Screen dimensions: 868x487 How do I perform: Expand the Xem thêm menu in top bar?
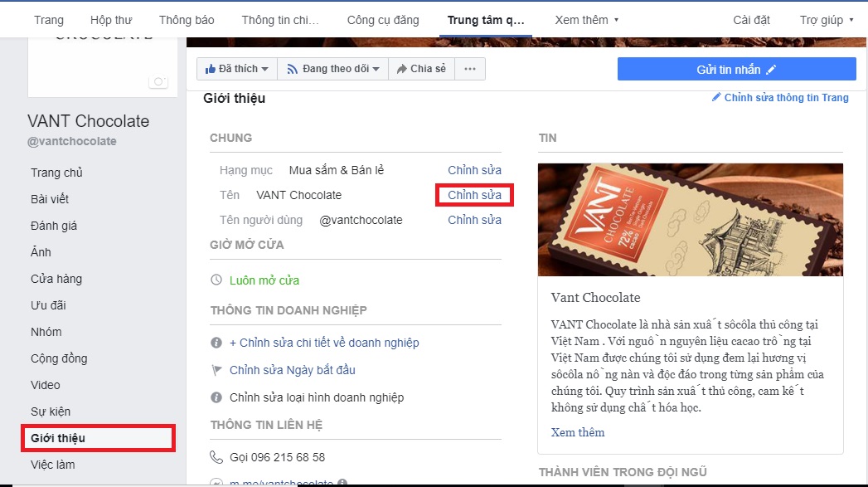click(x=587, y=20)
